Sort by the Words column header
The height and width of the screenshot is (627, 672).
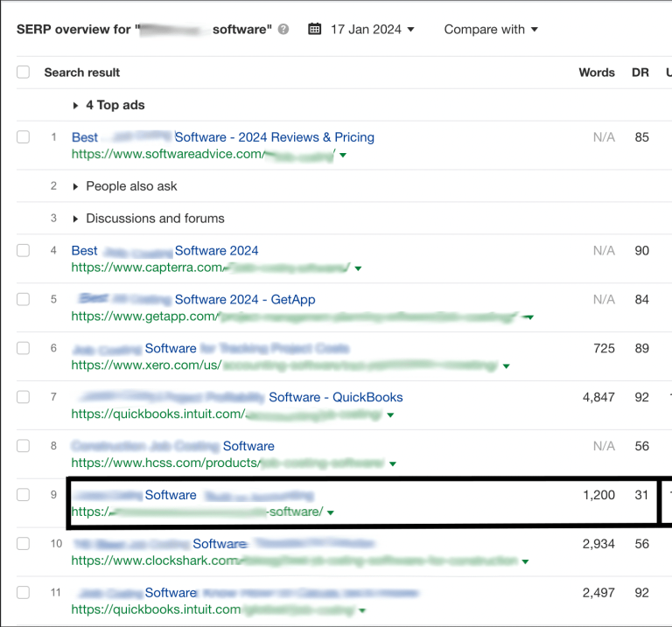(597, 73)
